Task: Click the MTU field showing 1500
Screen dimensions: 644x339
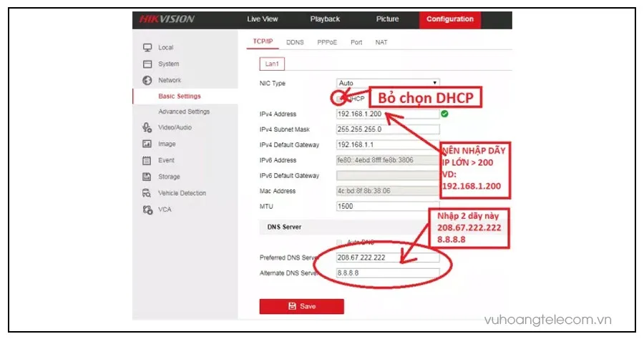Action: pos(388,207)
